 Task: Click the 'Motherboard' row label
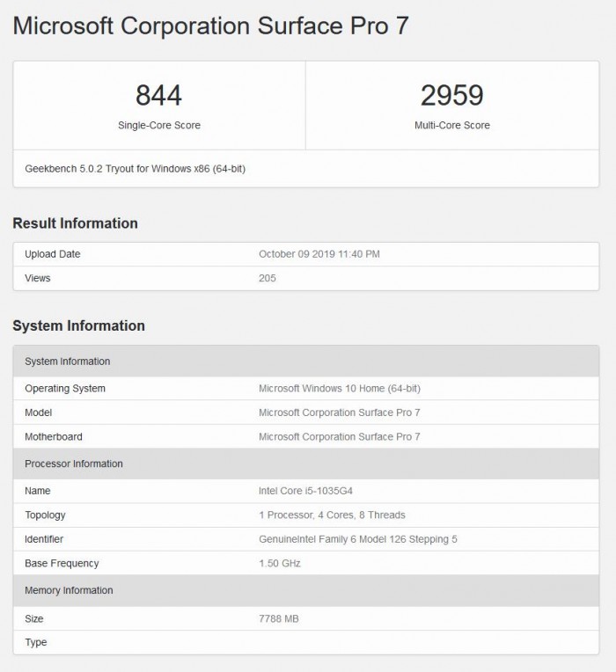[53, 437]
